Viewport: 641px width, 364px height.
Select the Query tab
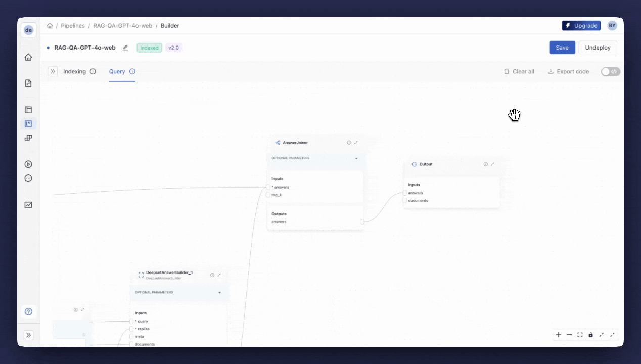[x=117, y=72]
